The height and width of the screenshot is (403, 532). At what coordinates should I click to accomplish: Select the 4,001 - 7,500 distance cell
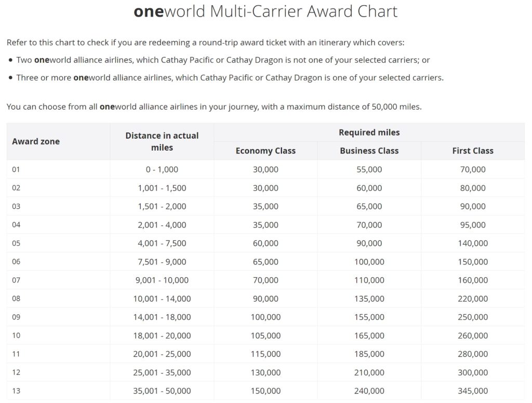(x=162, y=243)
